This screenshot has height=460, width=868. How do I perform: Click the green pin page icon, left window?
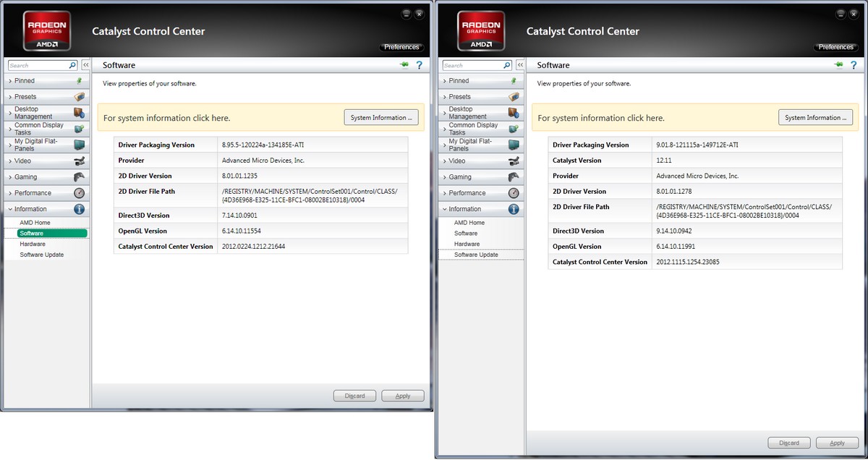[404, 65]
